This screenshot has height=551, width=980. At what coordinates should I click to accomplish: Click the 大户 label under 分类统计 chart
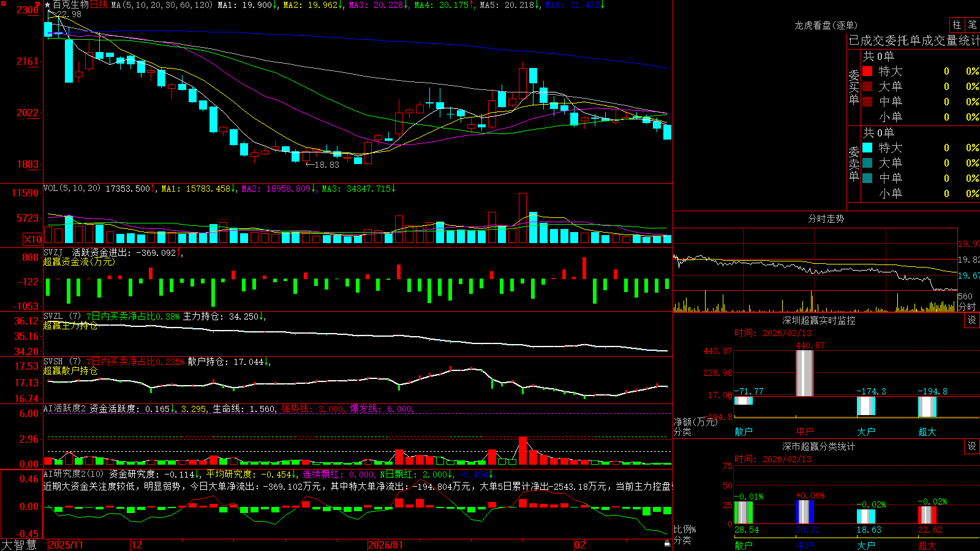[x=866, y=545]
